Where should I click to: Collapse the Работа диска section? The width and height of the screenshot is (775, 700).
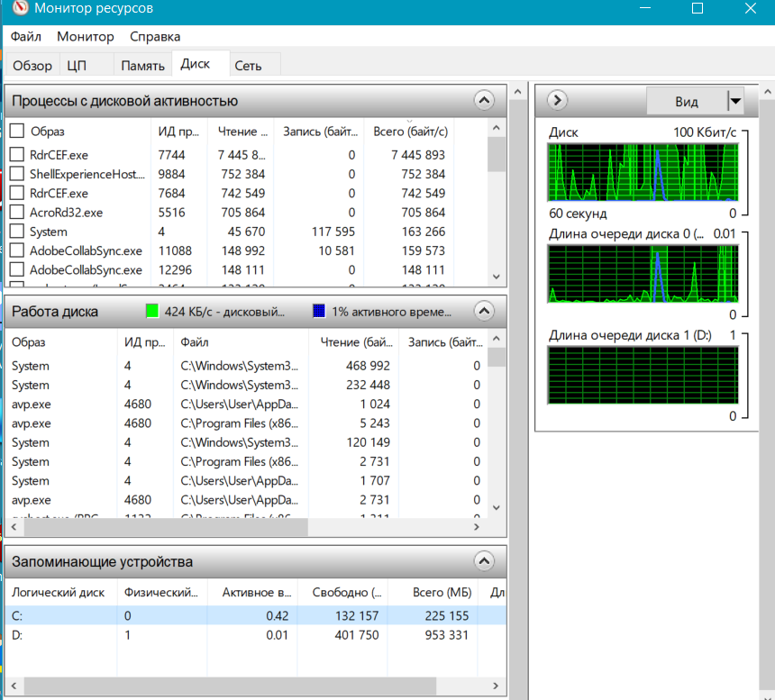pos(484,312)
